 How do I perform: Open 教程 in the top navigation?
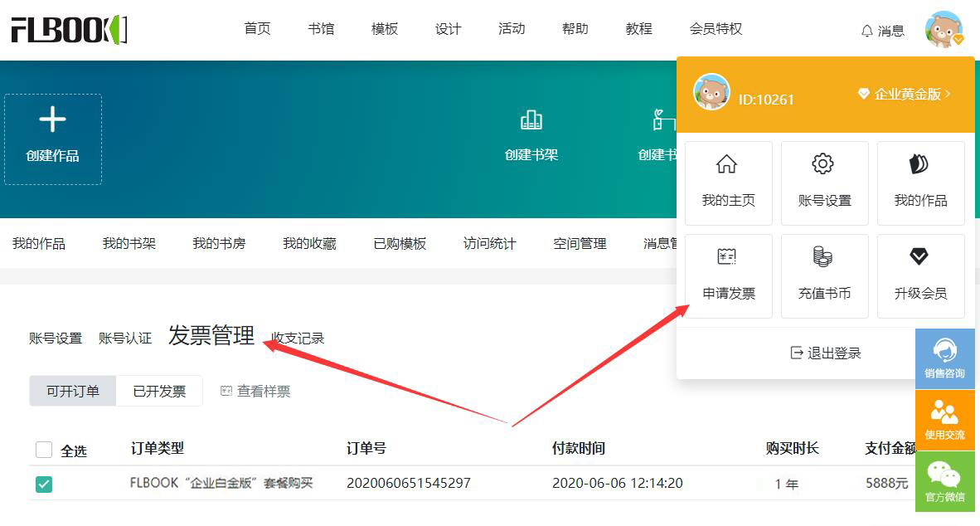638,29
